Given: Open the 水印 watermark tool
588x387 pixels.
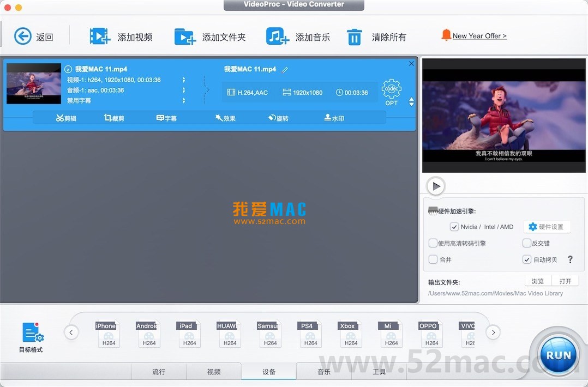Looking at the screenshot, I should [334, 118].
